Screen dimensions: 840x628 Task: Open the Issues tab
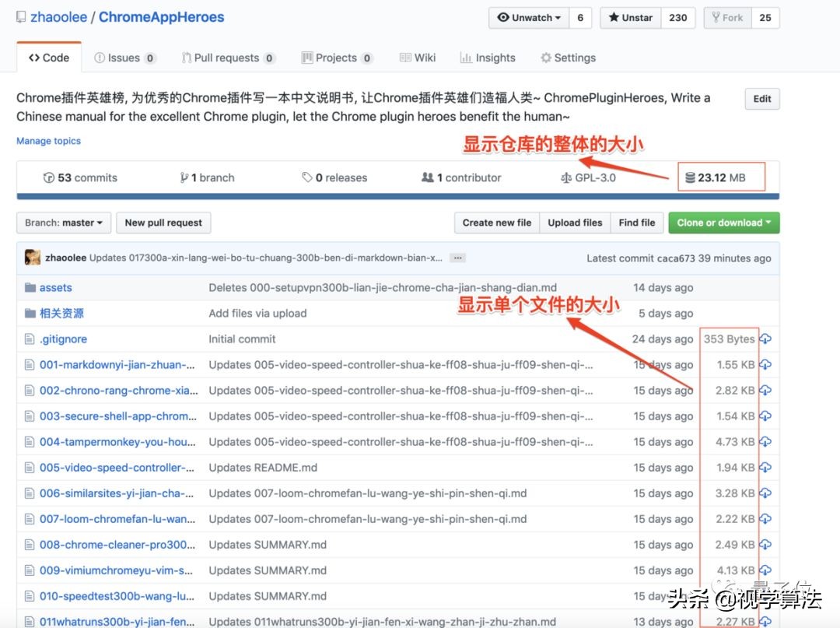tap(124, 58)
